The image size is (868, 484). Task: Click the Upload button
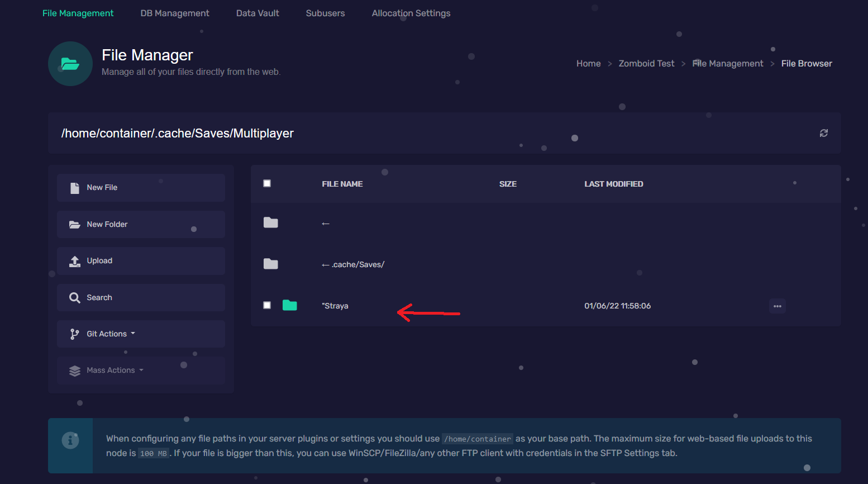point(141,261)
